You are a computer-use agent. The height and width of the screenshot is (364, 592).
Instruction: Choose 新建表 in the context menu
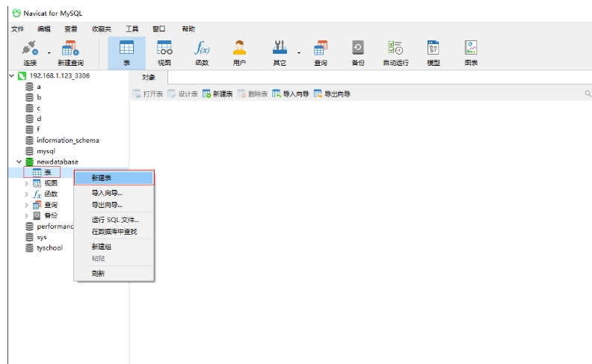102,178
